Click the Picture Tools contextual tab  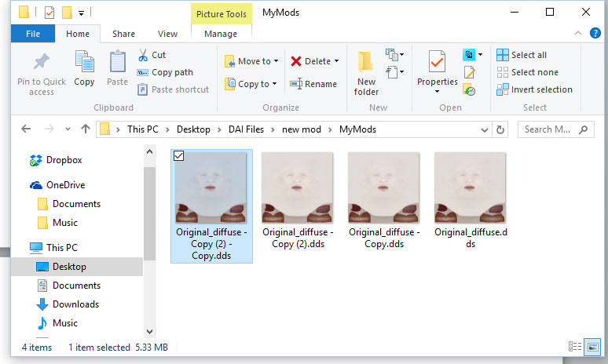222,14
